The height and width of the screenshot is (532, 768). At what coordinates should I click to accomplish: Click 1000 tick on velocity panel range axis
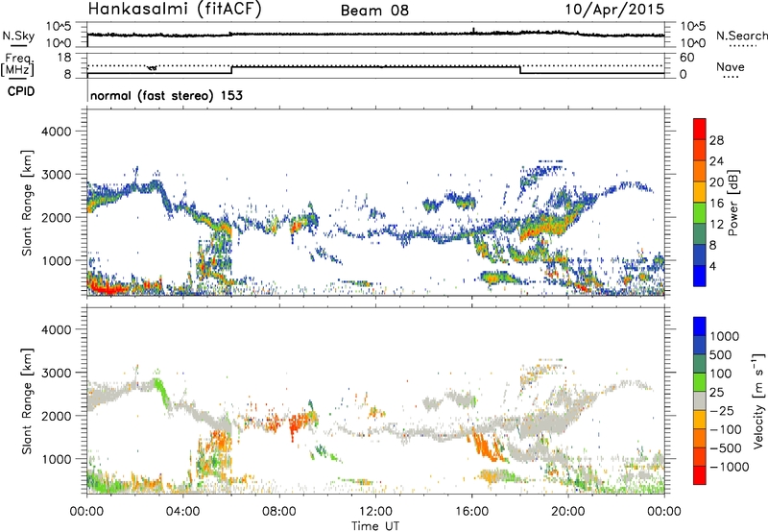tap(57, 459)
